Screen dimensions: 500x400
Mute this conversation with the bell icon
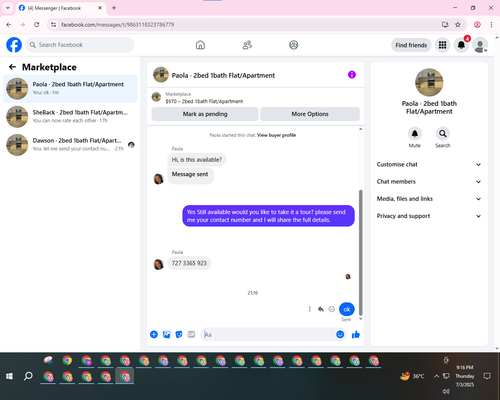[415, 134]
